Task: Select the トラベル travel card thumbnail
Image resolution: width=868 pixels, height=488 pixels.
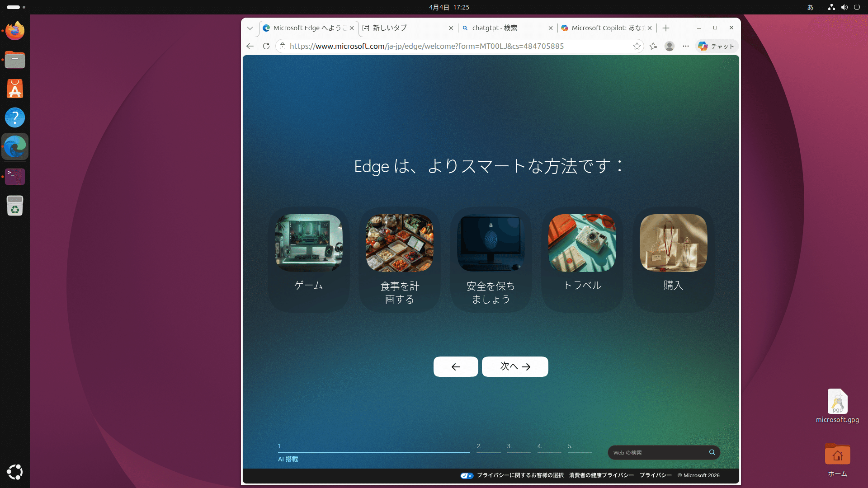Action: tap(582, 243)
